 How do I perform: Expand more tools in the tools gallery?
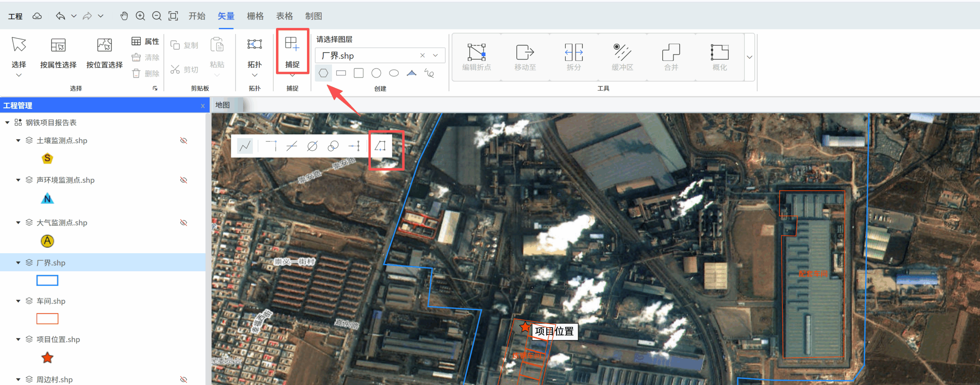[x=750, y=57]
